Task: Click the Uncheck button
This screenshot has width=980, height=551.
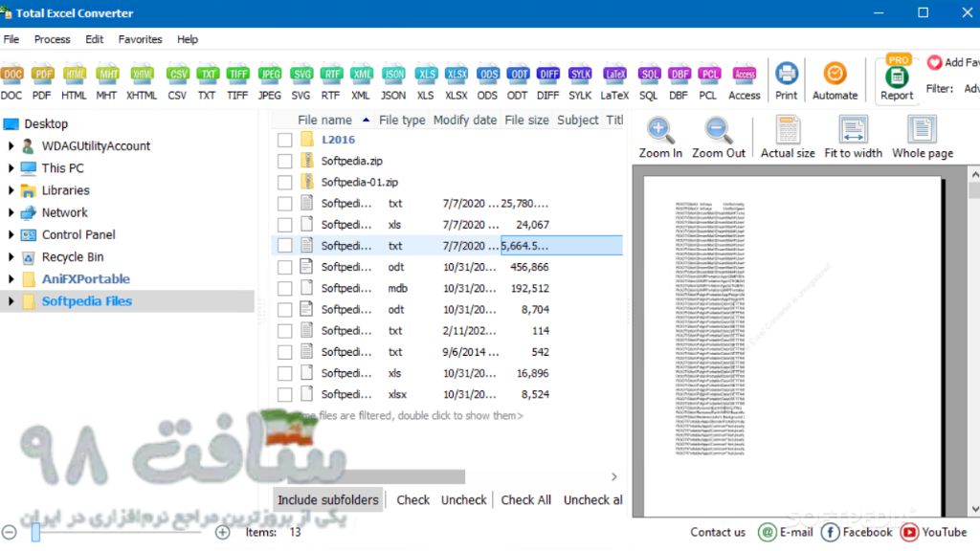Action: (x=464, y=499)
